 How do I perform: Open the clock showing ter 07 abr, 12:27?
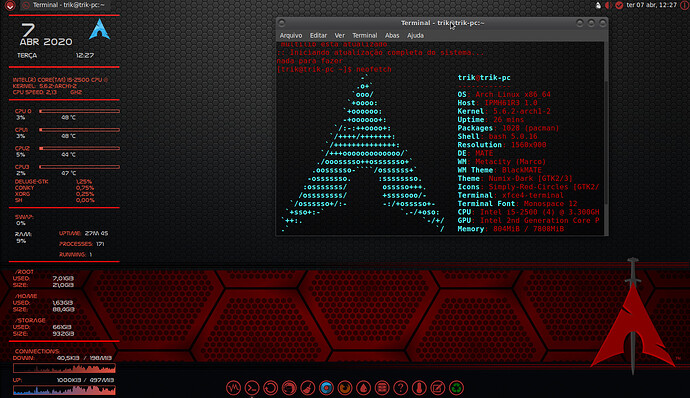pos(651,5)
